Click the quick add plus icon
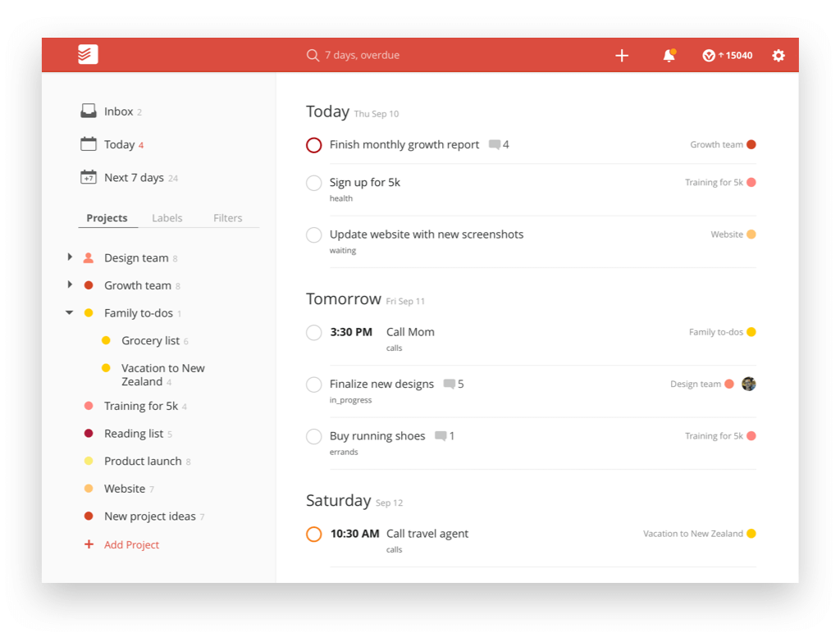This screenshot has height=637, width=840. tap(622, 55)
